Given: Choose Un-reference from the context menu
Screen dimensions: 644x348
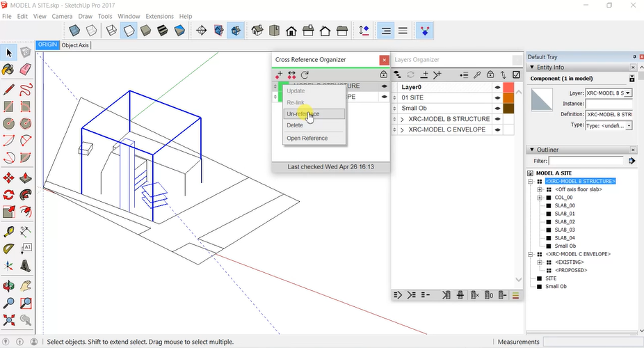Looking at the screenshot, I should [x=303, y=113].
